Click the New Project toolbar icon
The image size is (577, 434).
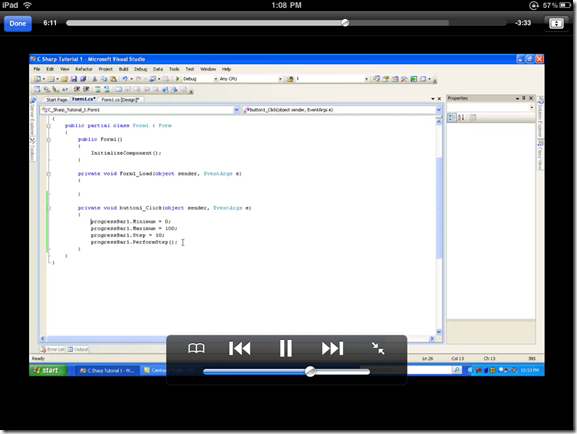pyautogui.click(x=37, y=79)
